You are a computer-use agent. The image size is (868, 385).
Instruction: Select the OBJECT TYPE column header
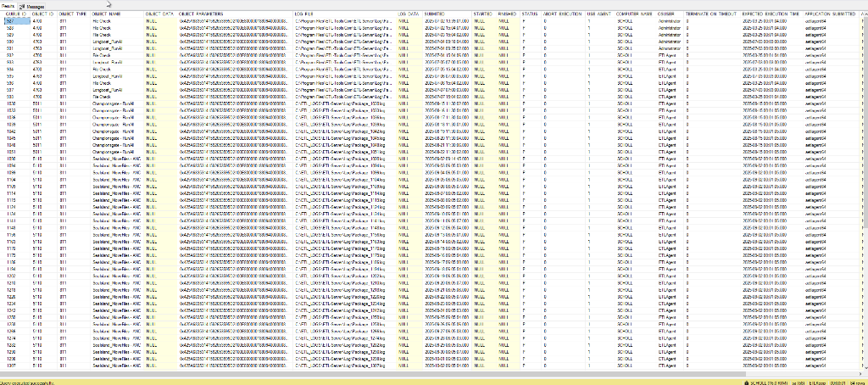tap(74, 14)
